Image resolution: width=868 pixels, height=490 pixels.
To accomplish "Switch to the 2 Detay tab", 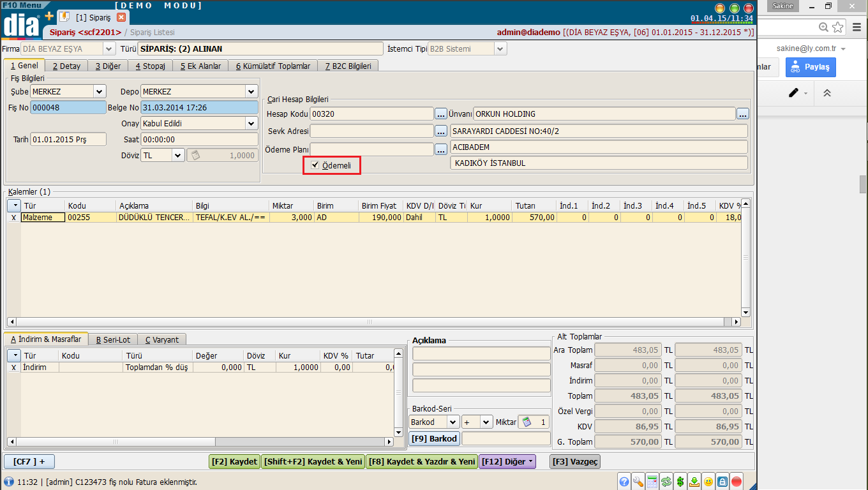I will (x=66, y=66).
